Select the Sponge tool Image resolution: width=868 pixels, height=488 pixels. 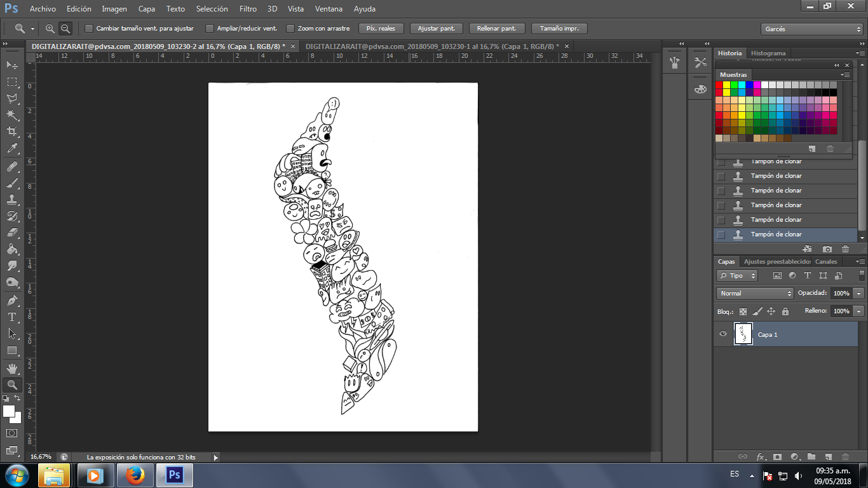(12, 282)
